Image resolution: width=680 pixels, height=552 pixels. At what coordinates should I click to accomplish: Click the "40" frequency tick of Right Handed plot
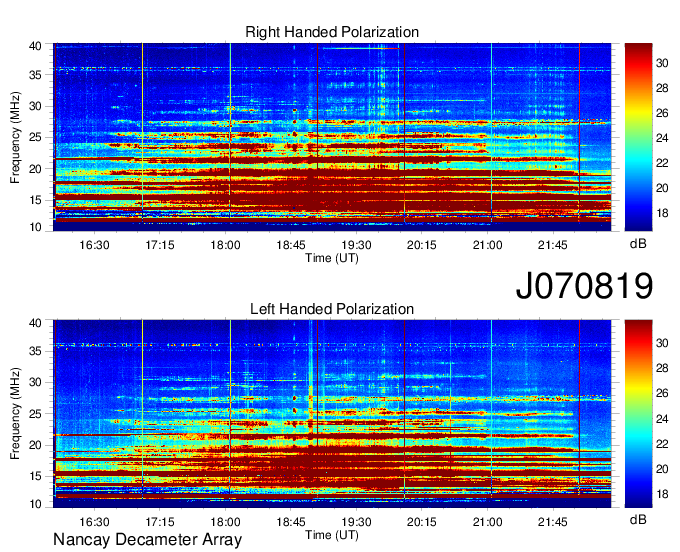click(35, 46)
